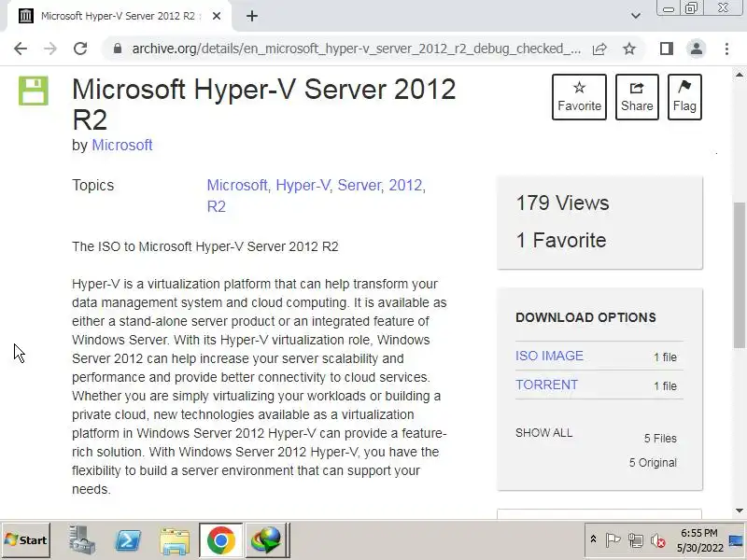Viewport: 747px width, 560px height.
Task: Open Internet Download Manager taskbar icon
Action: point(267,540)
